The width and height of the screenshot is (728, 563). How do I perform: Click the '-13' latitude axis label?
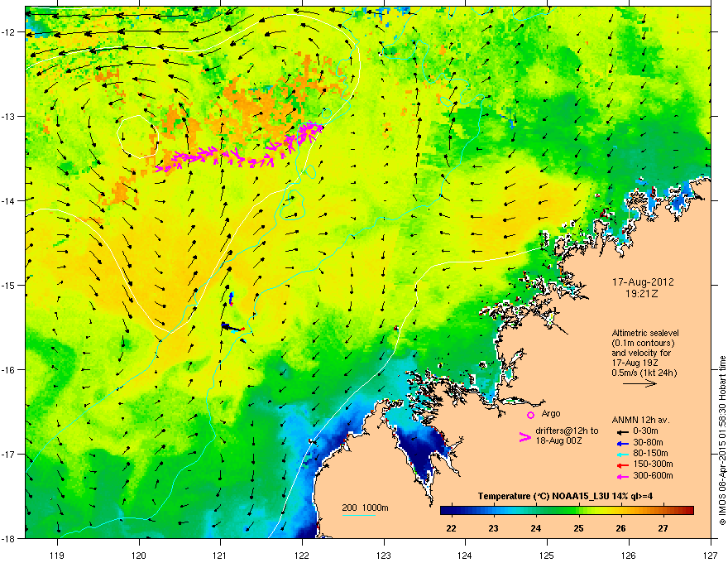(8, 116)
